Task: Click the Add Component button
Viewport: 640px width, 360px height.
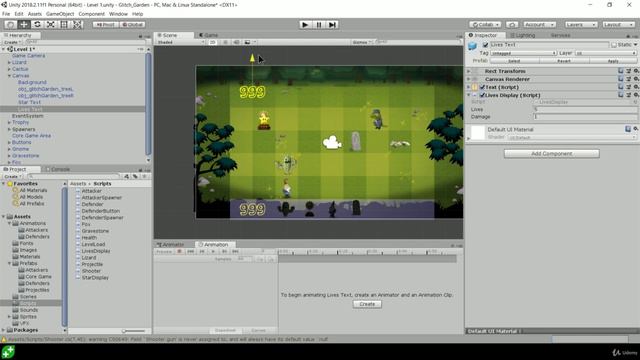Action: point(551,153)
